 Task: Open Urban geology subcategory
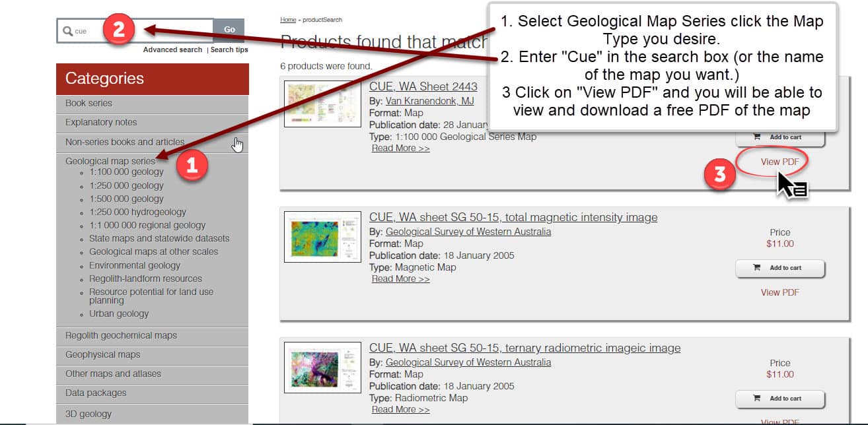tap(119, 313)
